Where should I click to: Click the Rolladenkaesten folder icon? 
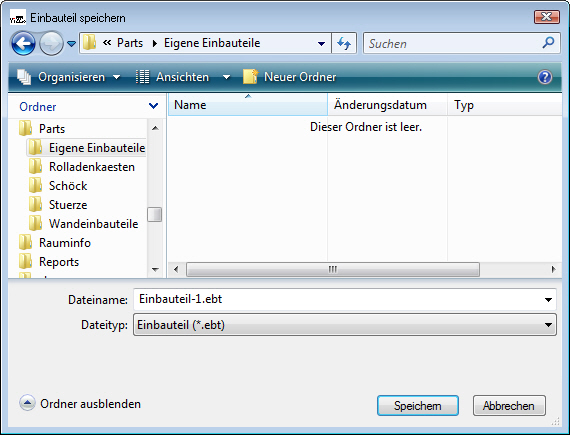coord(35,166)
